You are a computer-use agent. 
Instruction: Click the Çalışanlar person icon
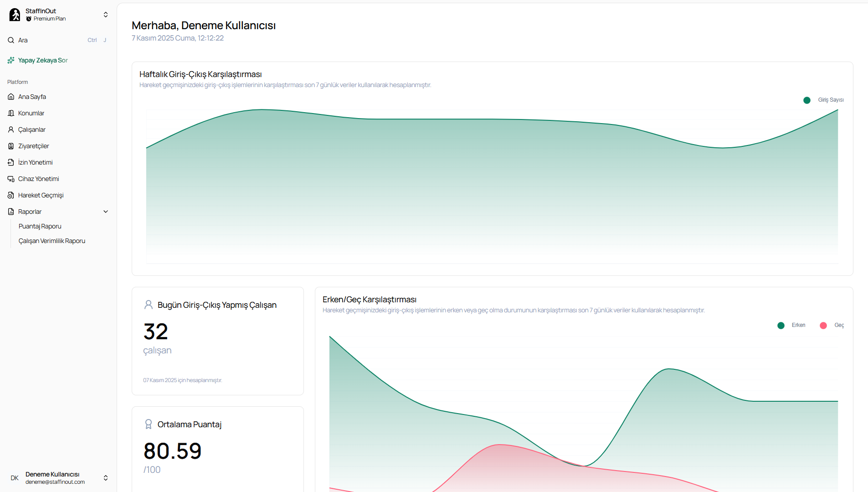click(11, 129)
